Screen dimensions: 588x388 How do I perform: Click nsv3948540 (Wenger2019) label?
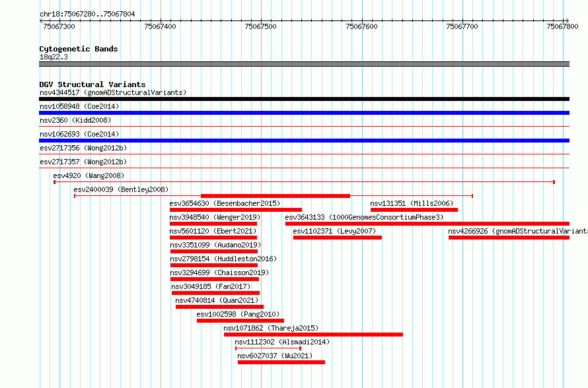pos(215,217)
